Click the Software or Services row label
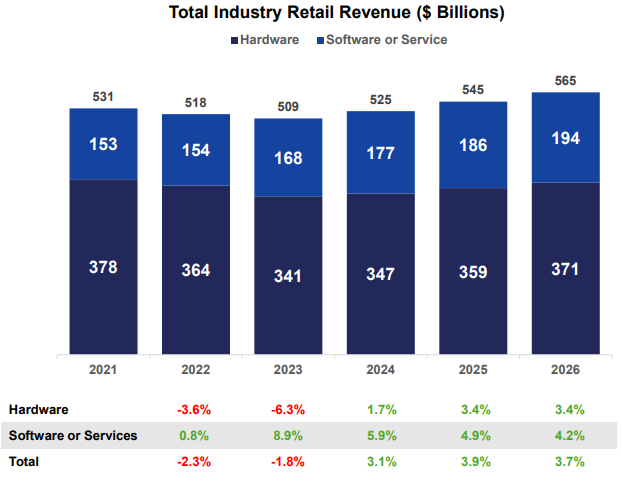Screen dimensions: 621x486 (x=72, y=435)
